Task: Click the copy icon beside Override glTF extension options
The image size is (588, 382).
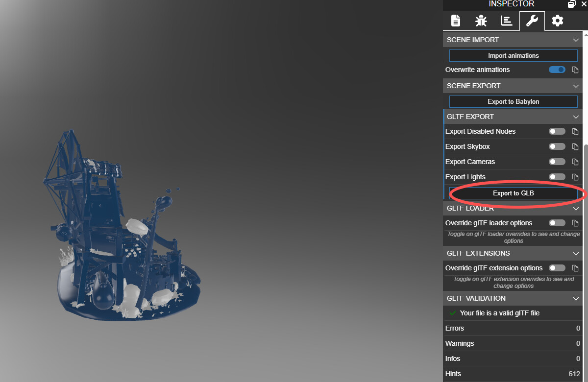Action: (x=575, y=268)
